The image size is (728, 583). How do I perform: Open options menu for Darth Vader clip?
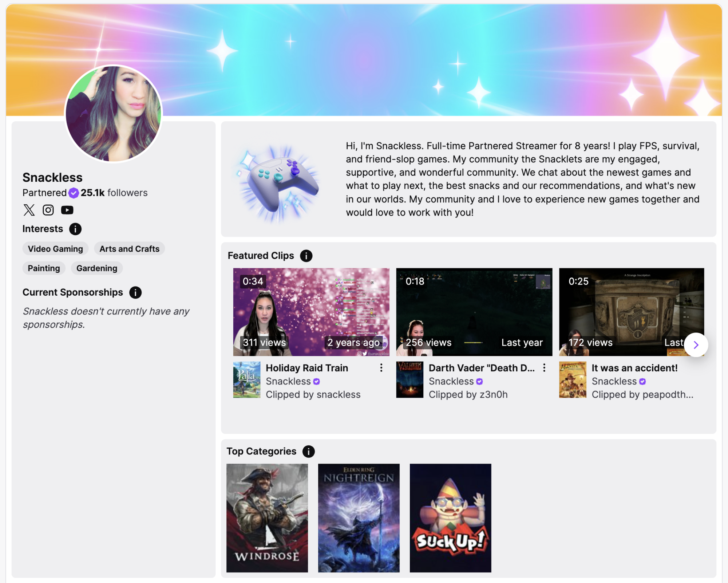pos(544,368)
